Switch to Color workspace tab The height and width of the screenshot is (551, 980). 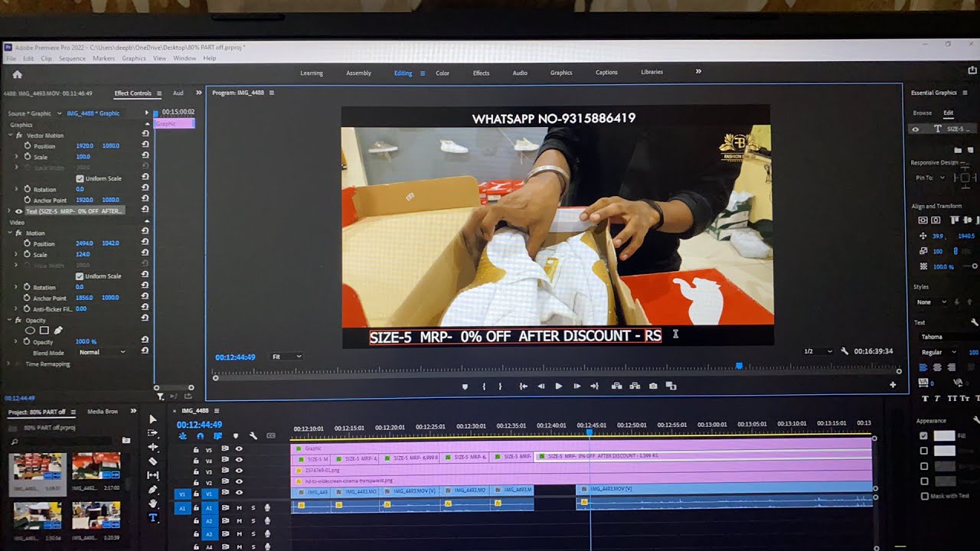(x=443, y=73)
